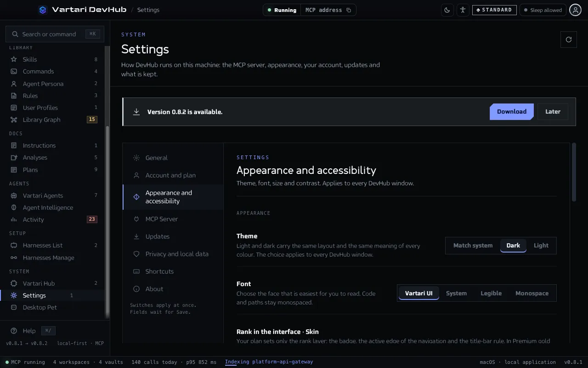Viewport: 588px width, 368px height.
Task: Click the settings panel scrollbar
Action: click(x=574, y=172)
